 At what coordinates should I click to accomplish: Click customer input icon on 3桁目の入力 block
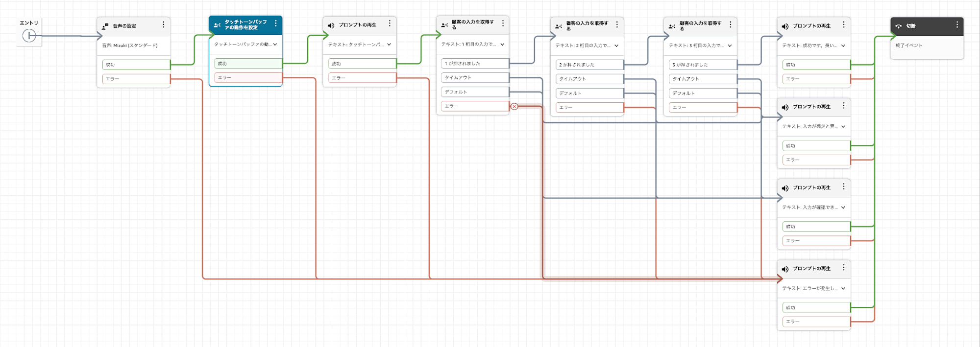(672, 26)
